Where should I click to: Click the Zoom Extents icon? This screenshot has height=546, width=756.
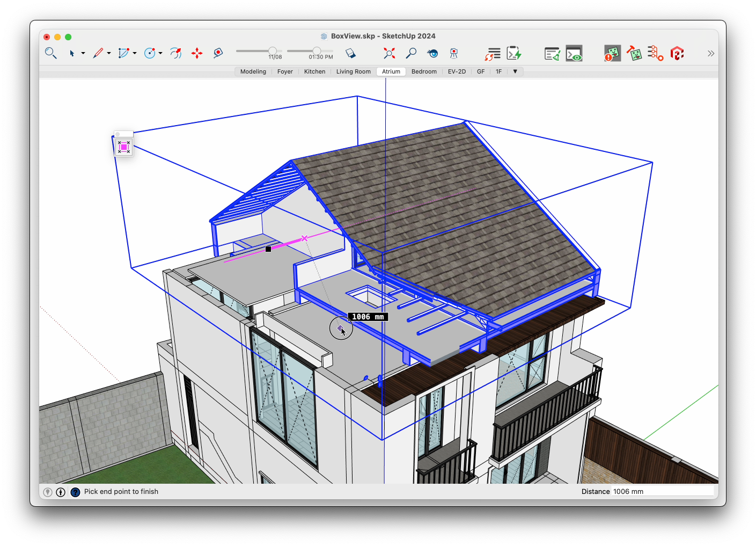pyautogui.click(x=389, y=53)
